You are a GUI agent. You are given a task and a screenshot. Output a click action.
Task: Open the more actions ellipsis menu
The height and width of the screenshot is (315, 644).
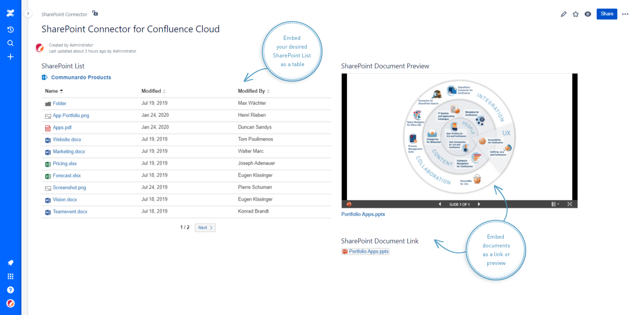(x=625, y=14)
